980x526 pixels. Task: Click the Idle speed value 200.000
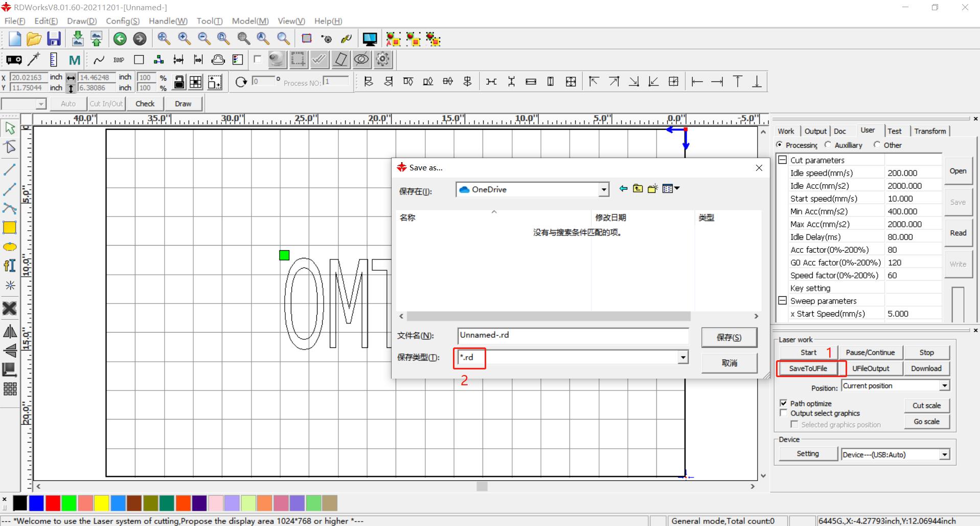click(x=913, y=173)
